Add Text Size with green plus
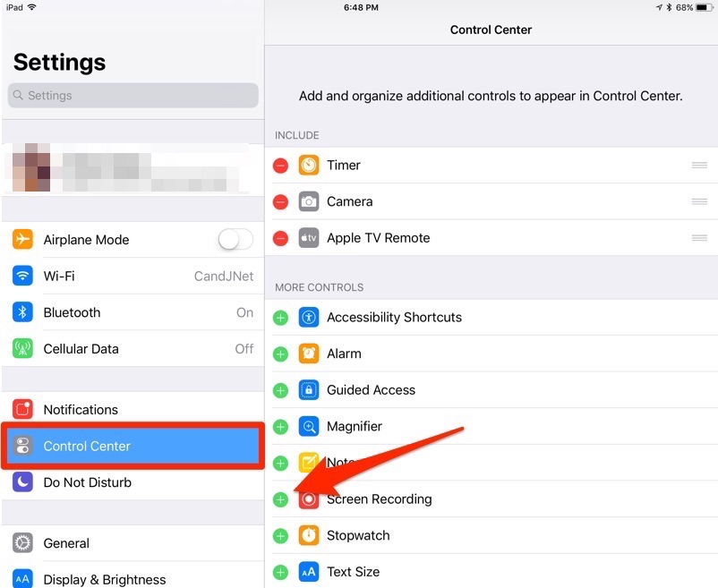Image resolution: width=718 pixels, height=588 pixels. coord(280,572)
